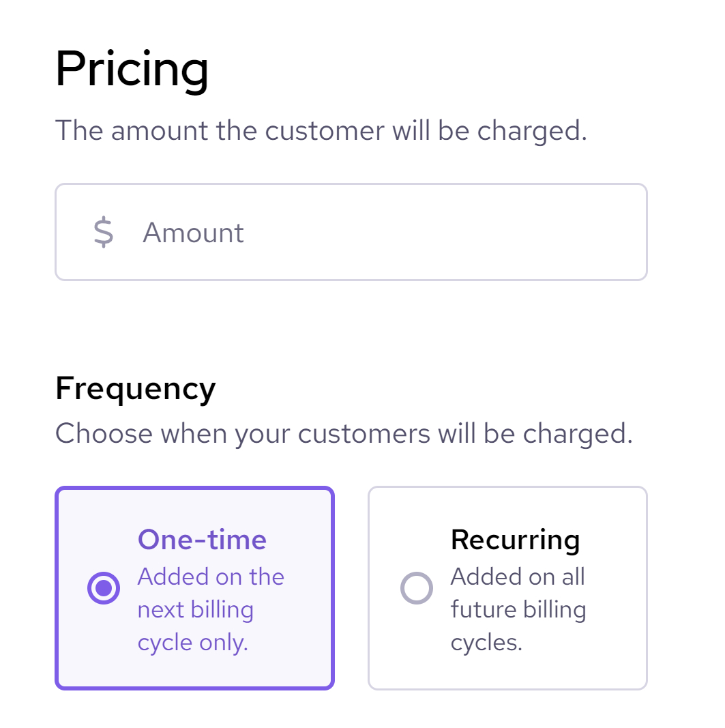725x728 pixels.
Task: Click 'Choose when your customers will be charged' text
Action: (x=344, y=434)
